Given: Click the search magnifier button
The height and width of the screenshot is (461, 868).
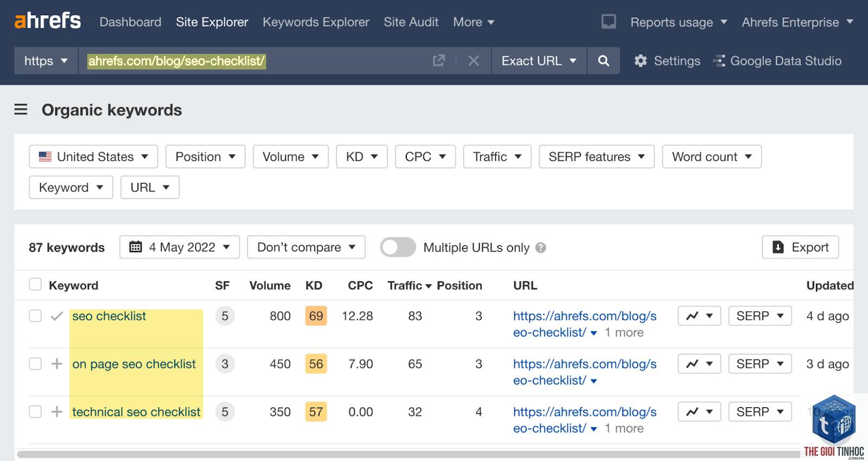Looking at the screenshot, I should 603,60.
